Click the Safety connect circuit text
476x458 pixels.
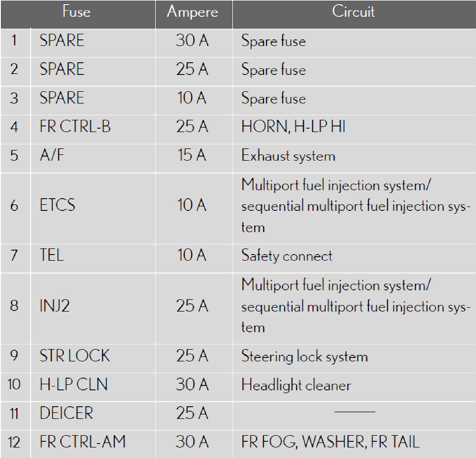287,256
